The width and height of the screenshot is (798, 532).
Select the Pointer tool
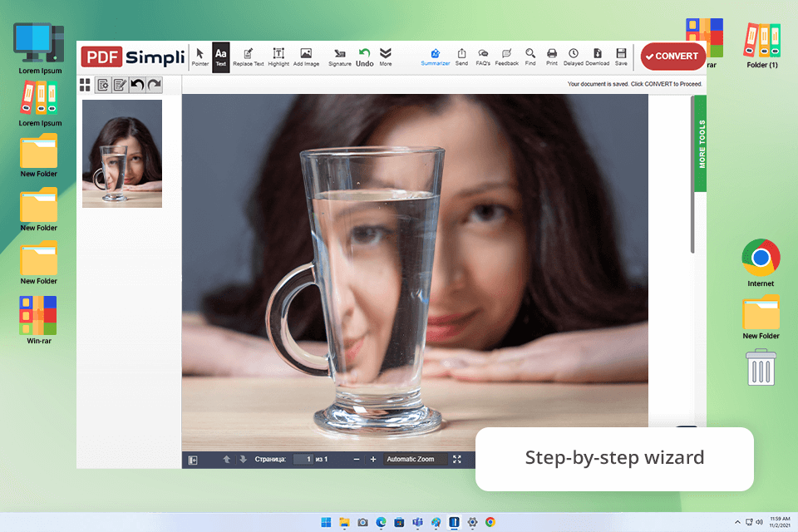tap(200, 57)
